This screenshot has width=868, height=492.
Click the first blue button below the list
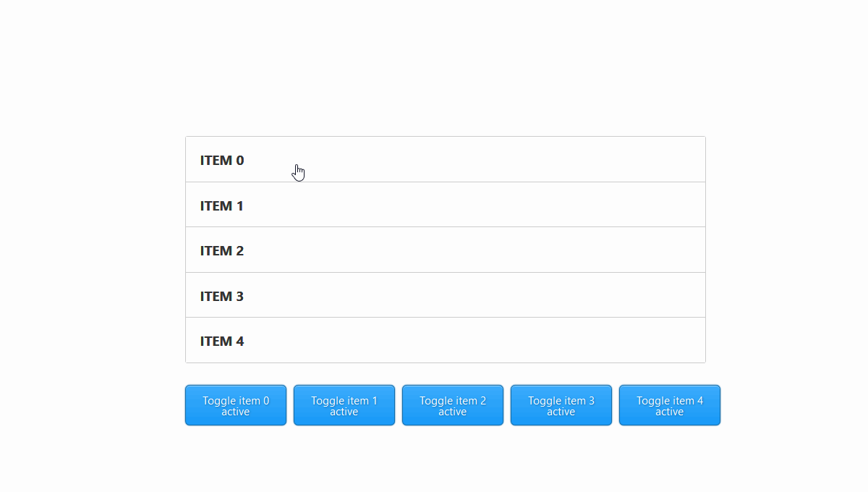click(x=235, y=405)
